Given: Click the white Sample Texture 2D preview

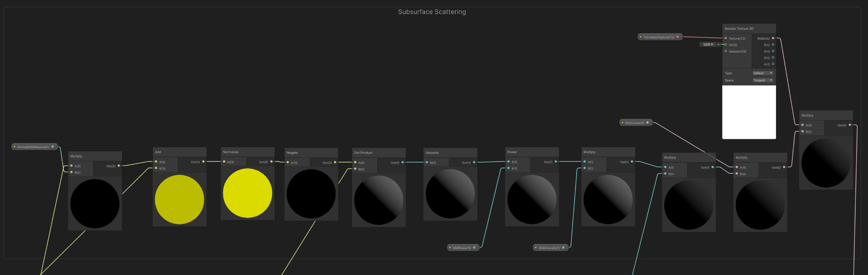Looking at the screenshot, I should pos(749,112).
